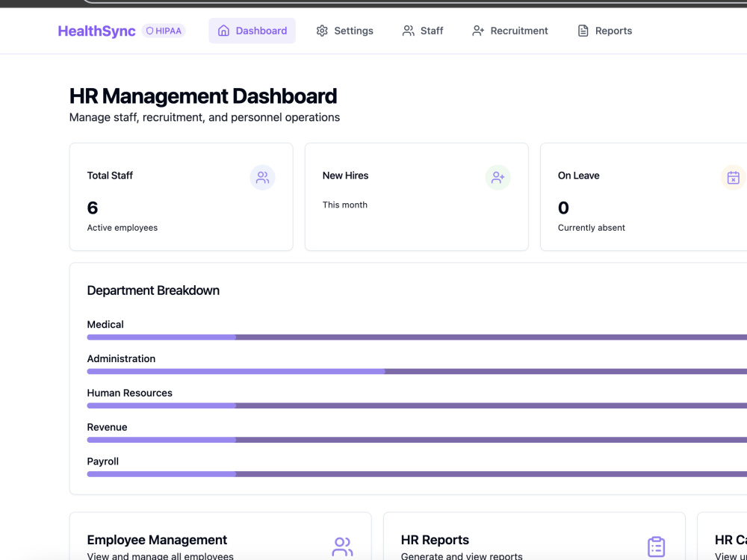Click the Settings gear icon
Viewport: 747px width, 560px height.
[322, 31]
